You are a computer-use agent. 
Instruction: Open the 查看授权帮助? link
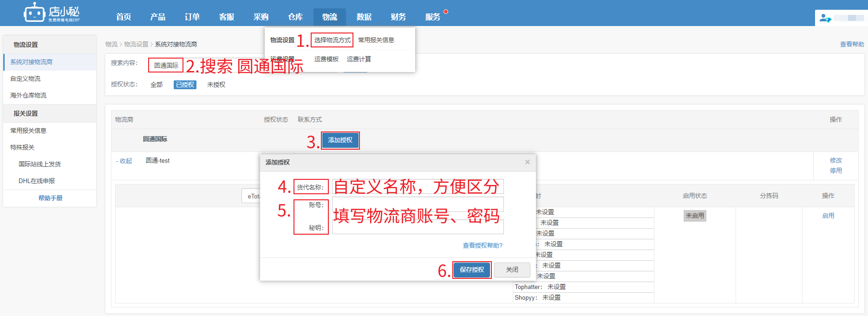[483, 245]
